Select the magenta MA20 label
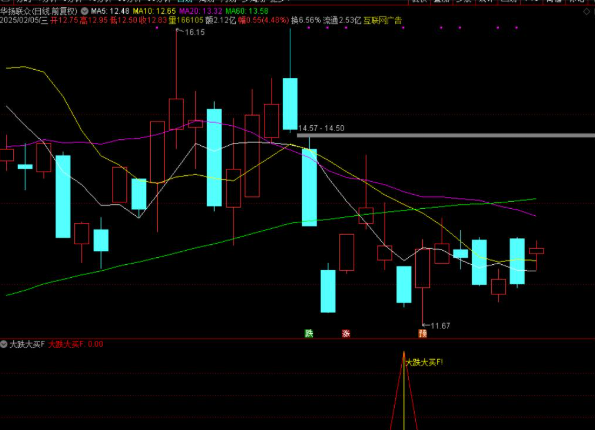The width and height of the screenshot is (595, 430). (x=201, y=11)
